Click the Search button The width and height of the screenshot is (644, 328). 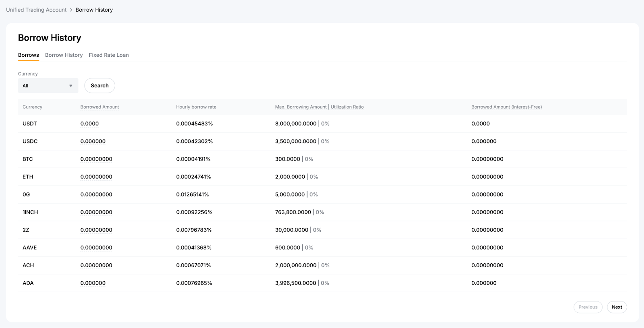(x=99, y=86)
